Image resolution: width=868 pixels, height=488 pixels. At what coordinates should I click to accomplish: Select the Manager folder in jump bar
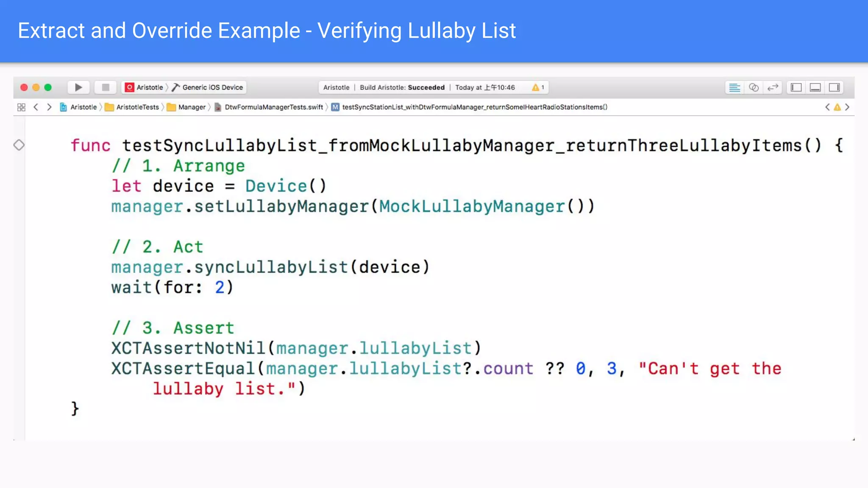click(x=191, y=107)
